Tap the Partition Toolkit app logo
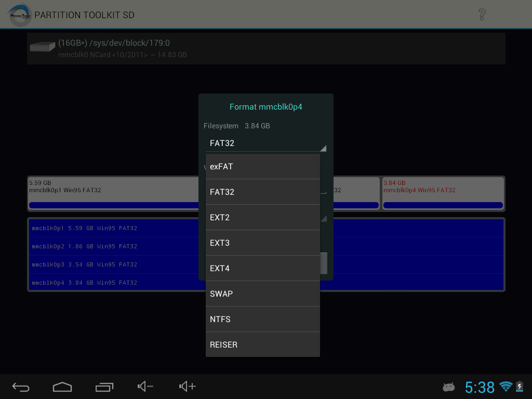Image resolution: width=532 pixels, height=399 pixels. click(x=20, y=15)
